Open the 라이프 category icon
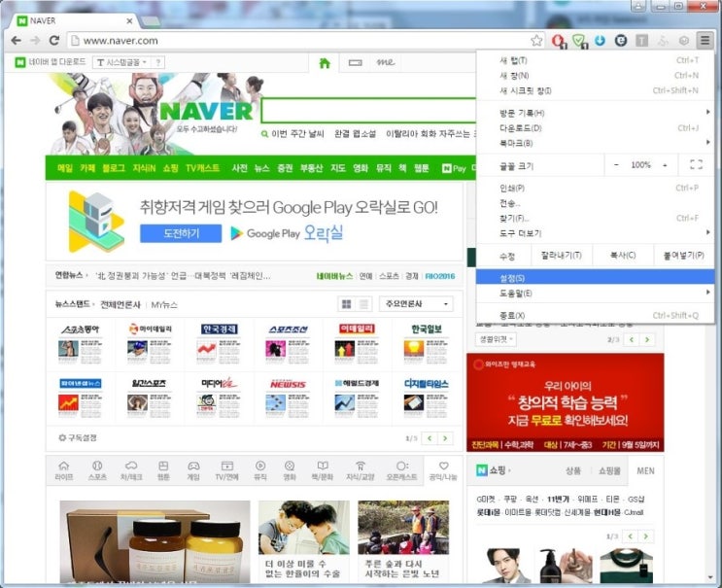 64,470
